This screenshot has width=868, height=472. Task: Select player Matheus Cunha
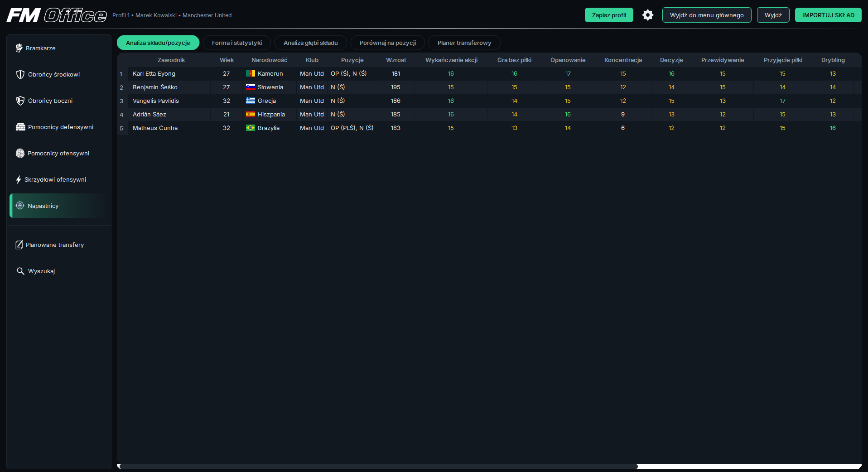coord(155,128)
